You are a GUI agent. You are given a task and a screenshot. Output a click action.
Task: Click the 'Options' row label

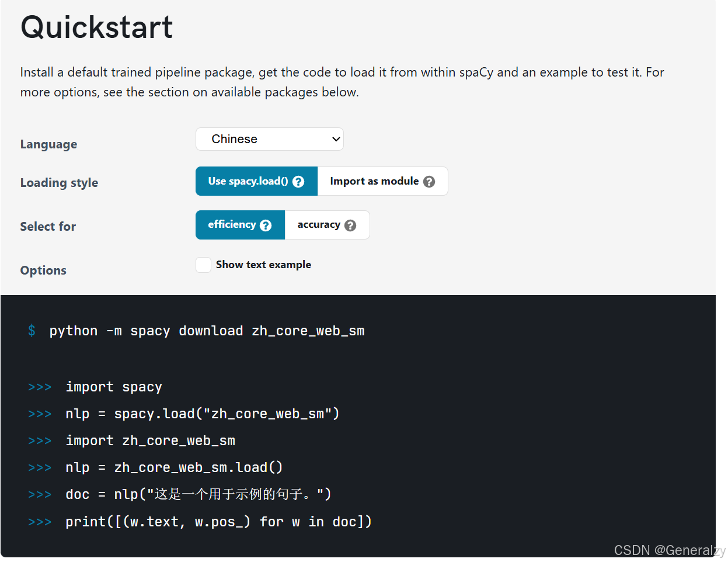pyautogui.click(x=43, y=270)
